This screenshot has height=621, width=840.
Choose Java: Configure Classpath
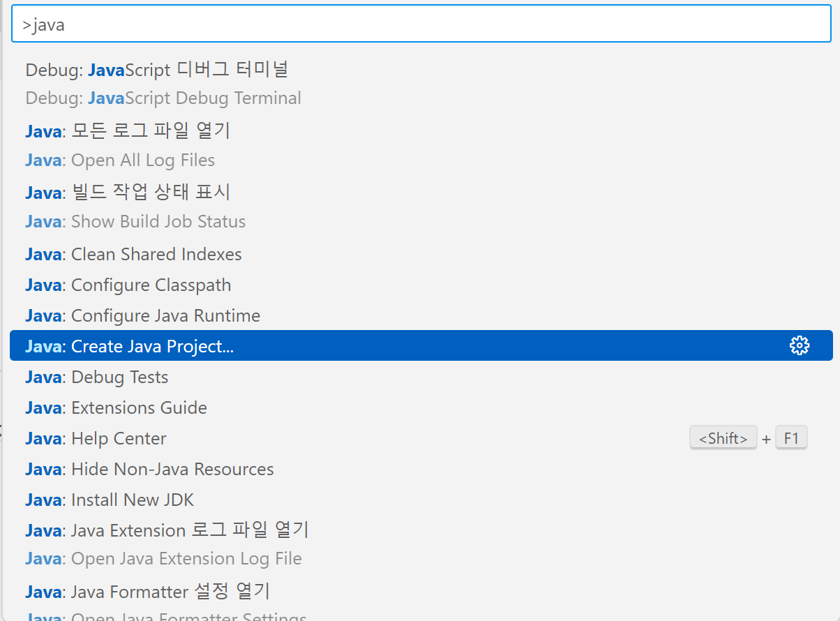click(x=421, y=285)
